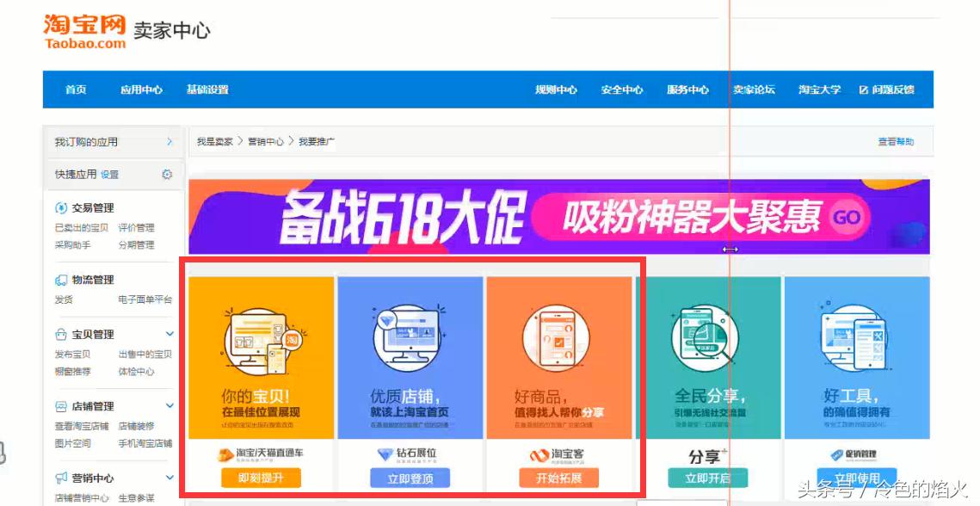The width and height of the screenshot is (980, 506).
Task: Click the 全民分享 magnifier phone illustration
Action: [705, 338]
